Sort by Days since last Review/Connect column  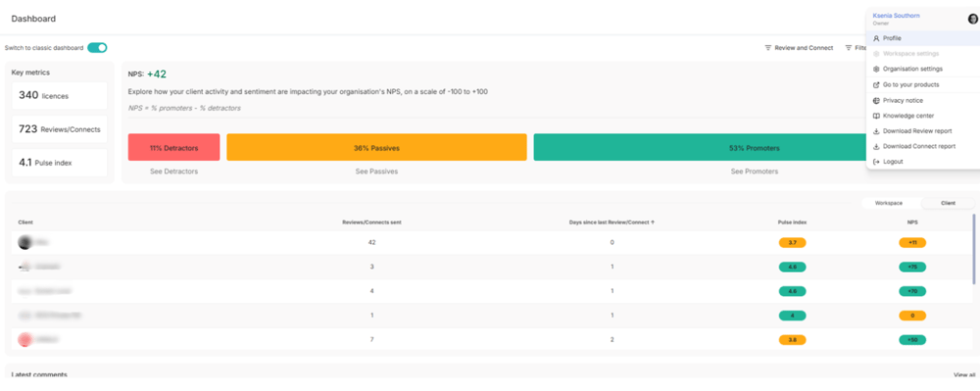coord(612,222)
